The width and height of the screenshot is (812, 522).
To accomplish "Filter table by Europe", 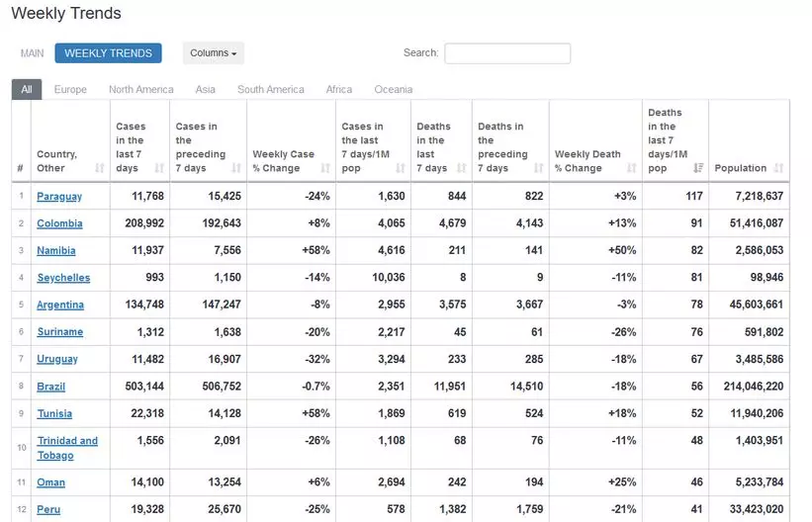I will 70,90.
